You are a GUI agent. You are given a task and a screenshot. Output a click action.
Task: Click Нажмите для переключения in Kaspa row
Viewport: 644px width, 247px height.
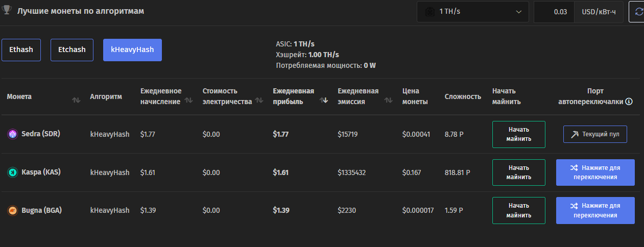pos(595,173)
